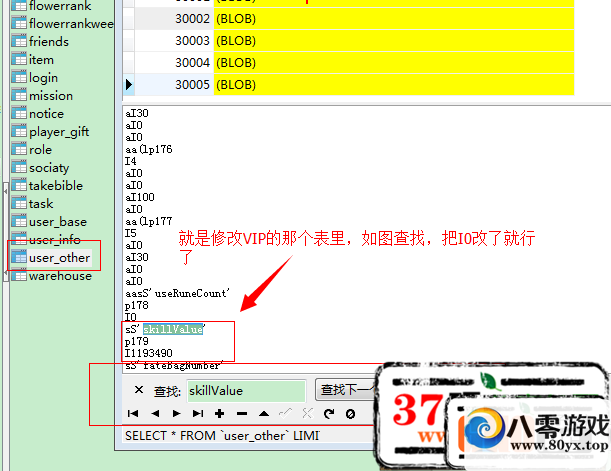
Task: Click the p179 line
Action: coord(136,342)
